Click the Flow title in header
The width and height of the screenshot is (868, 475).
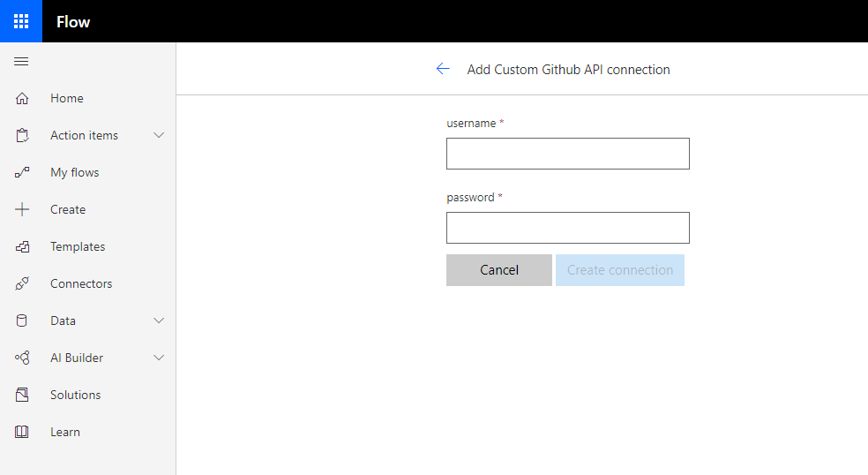[73, 21]
